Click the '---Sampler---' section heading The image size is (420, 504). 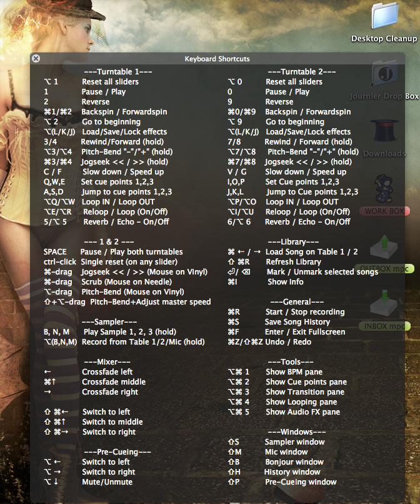pyautogui.click(x=109, y=322)
